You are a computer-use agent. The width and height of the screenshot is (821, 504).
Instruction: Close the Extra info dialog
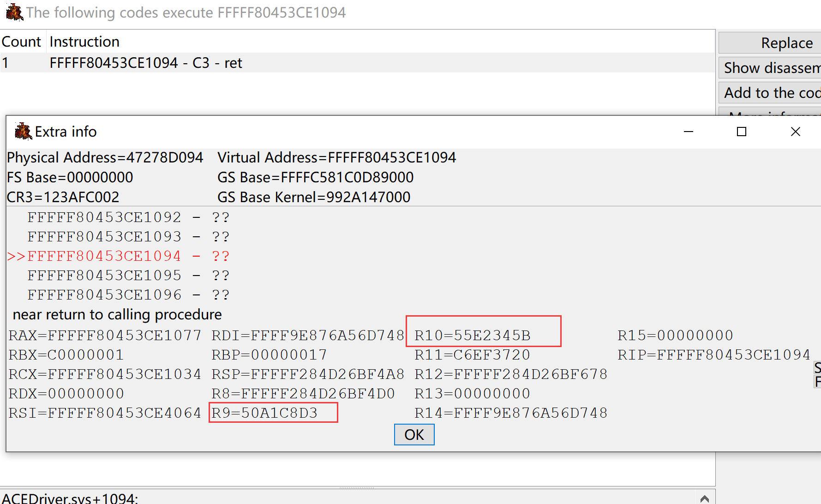[795, 132]
